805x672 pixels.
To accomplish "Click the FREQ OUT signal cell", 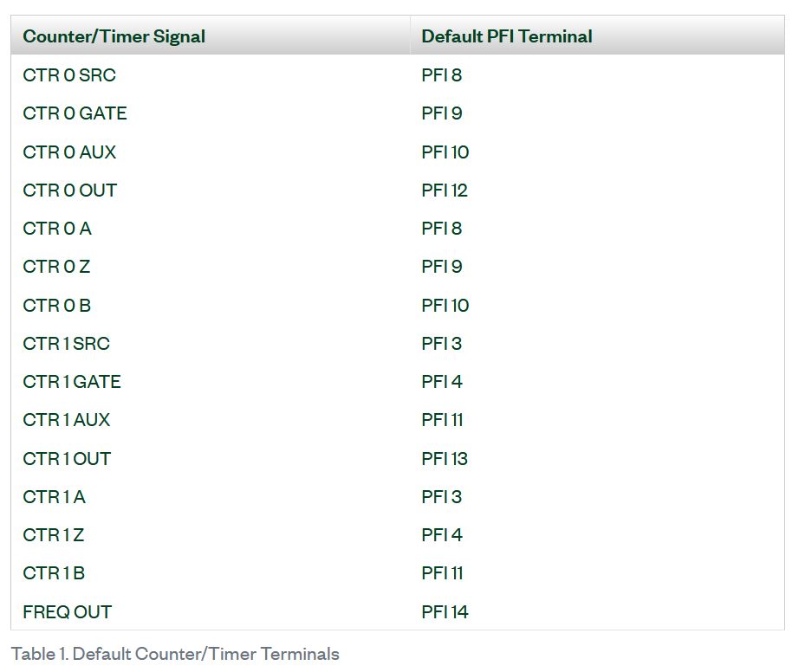I will [68, 612].
